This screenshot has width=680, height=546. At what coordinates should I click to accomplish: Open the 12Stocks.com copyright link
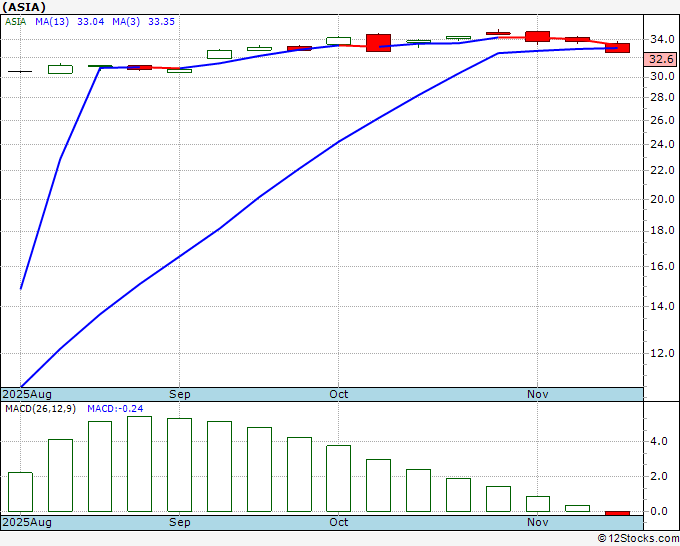coord(638,539)
